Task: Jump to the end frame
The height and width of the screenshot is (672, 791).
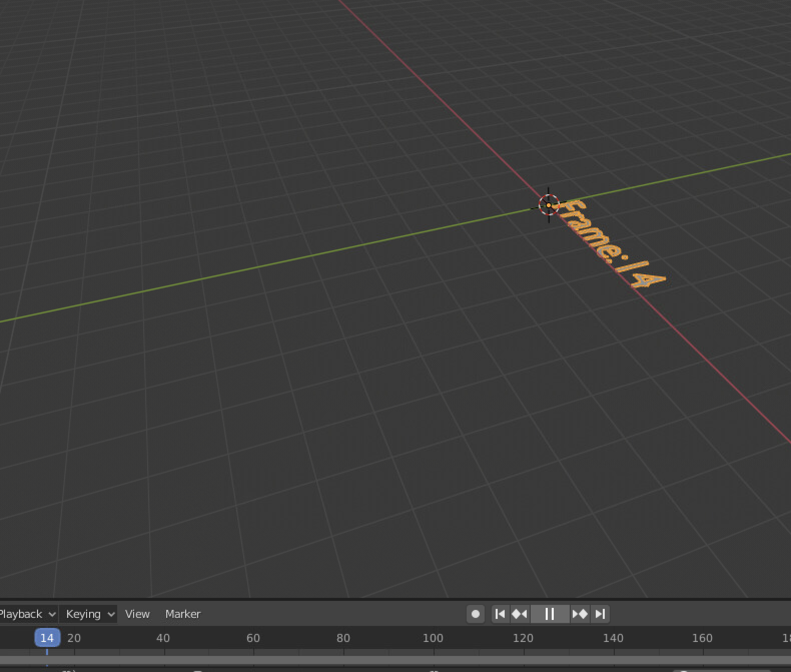Action: pyautogui.click(x=600, y=614)
